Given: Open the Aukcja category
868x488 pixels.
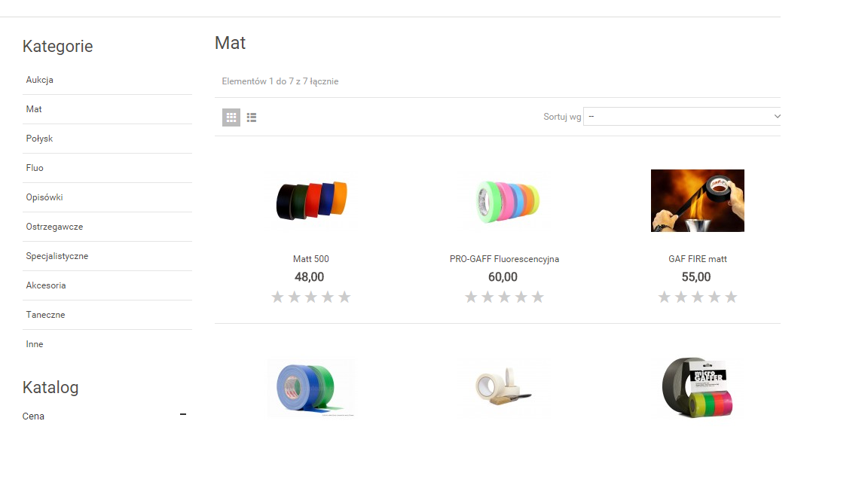Looking at the screenshot, I should tap(40, 80).
